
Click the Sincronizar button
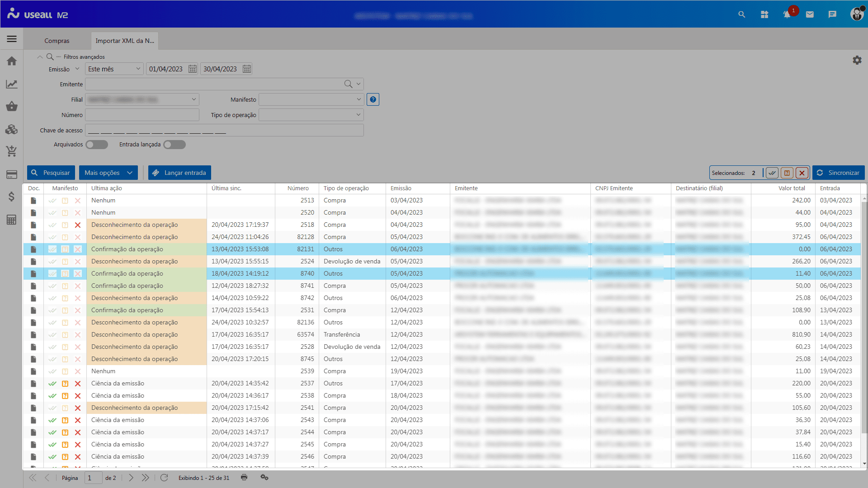coord(839,173)
